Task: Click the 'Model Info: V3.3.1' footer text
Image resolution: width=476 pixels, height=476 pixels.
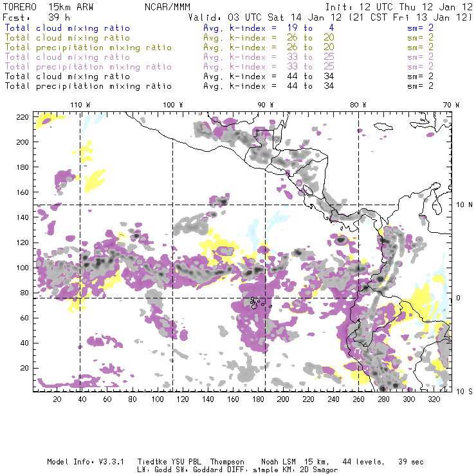Action: 86,462
